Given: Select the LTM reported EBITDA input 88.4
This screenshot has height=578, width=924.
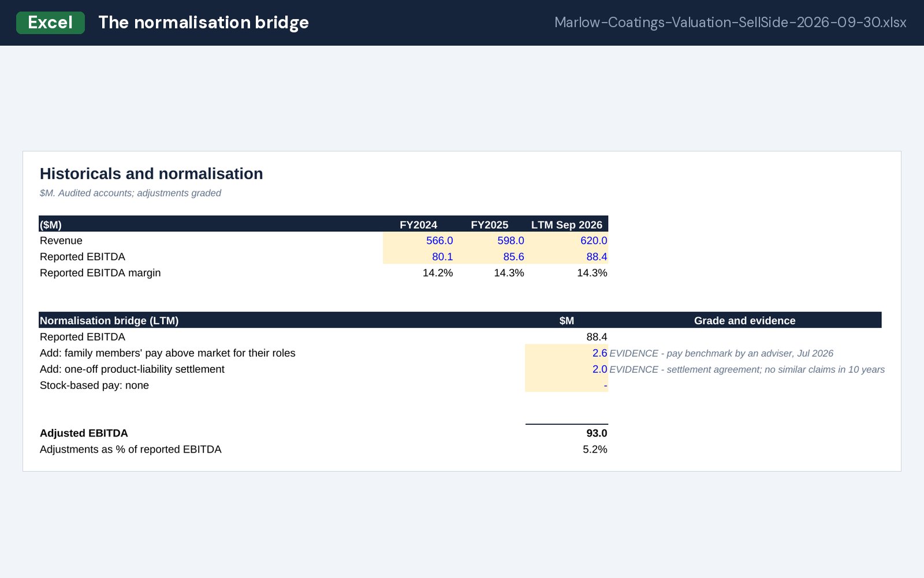Looking at the screenshot, I should pos(567,257).
